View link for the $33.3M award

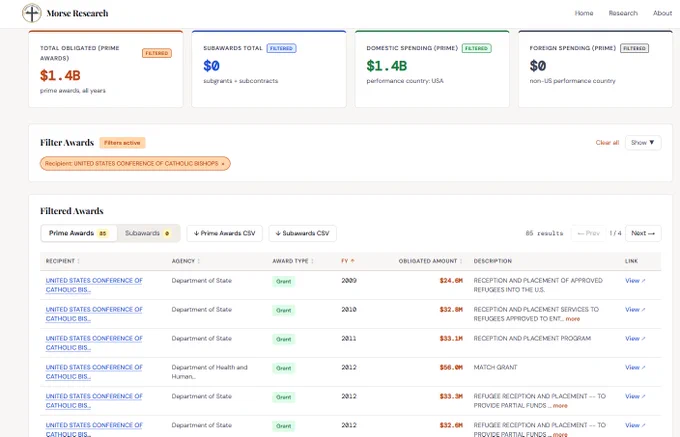(635, 396)
